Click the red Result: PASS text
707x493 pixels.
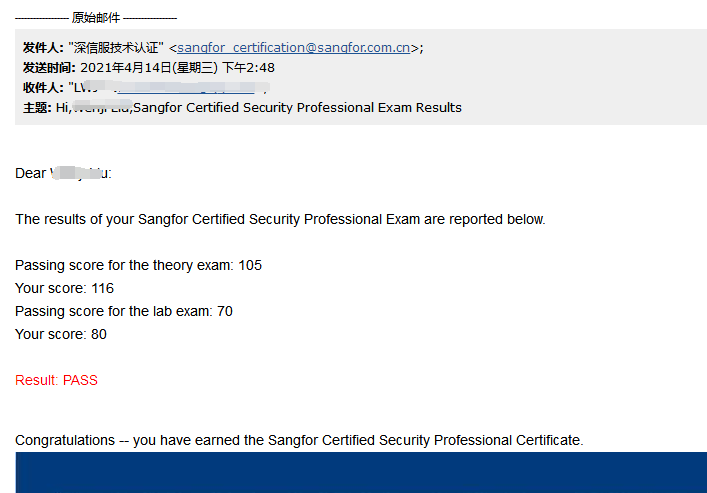click(x=56, y=380)
